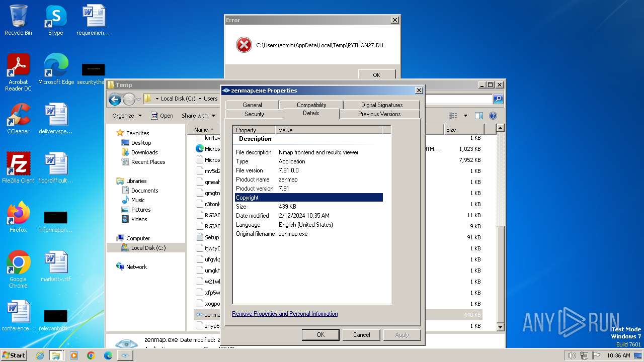This screenshot has width=644, height=362.
Task: Click the Windows Media Player taskbar icon
Action: tap(74, 355)
